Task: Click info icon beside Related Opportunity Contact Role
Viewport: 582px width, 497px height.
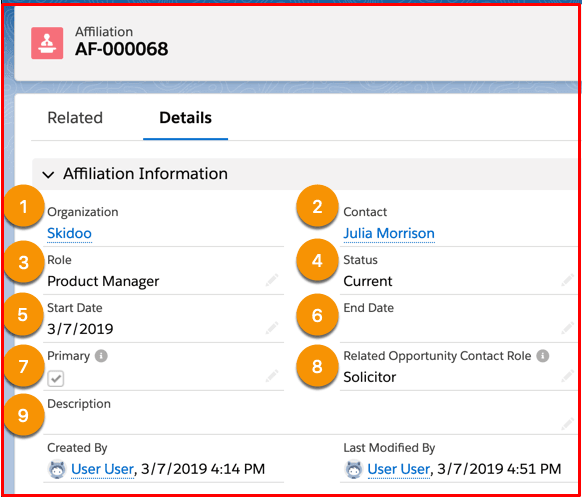Action: (543, 356)
